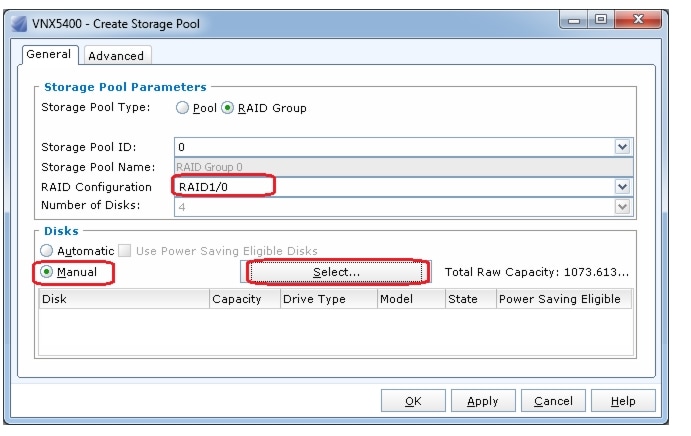Viewport: 691px width, 436px height.
Task: Open the Storage Pool ID dropdown
Action: (623, 147)
